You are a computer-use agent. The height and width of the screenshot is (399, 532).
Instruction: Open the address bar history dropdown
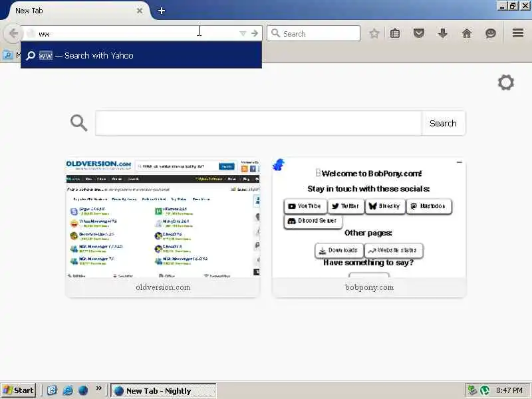(x=243, y=33)
